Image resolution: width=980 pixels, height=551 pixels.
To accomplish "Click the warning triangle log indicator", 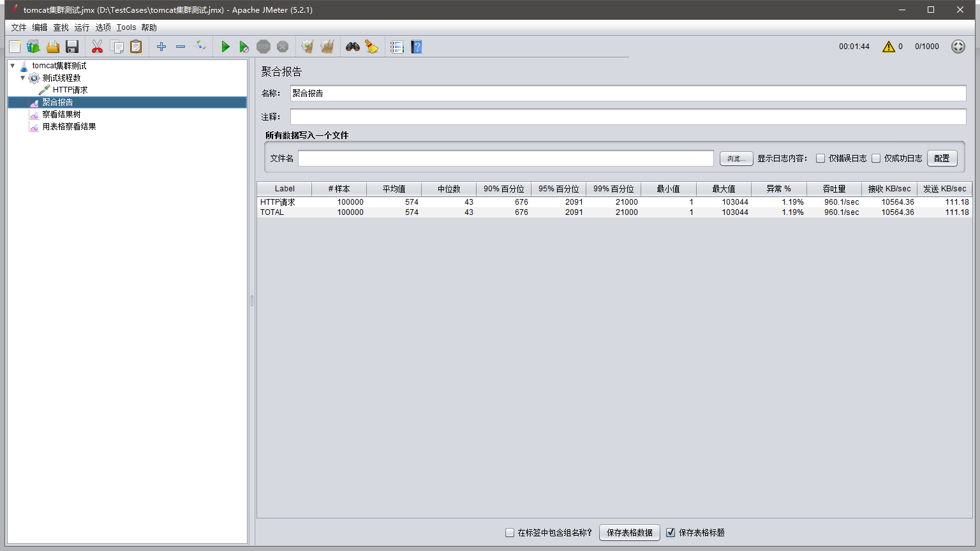I will coord(889,47).
